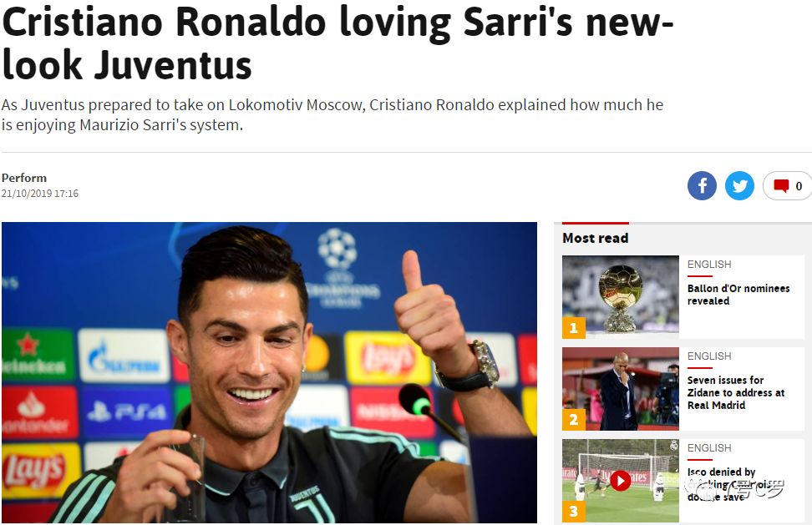Open Ballon d'Or nominees revealed article
The width and height of the screenshot is (812, 525).
(x=738, y=295)
